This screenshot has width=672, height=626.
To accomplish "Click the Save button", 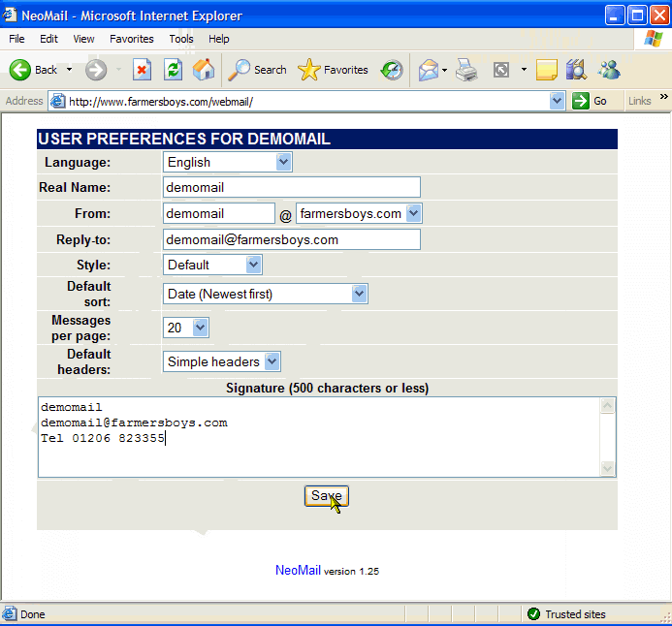I will click(327, 496).
